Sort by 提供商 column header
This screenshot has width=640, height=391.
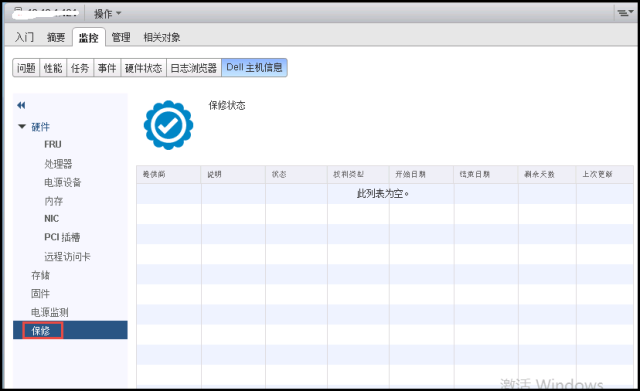coord(169,174)
